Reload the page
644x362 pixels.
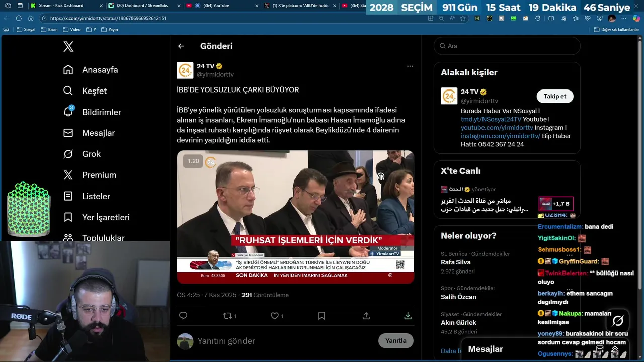19,18
